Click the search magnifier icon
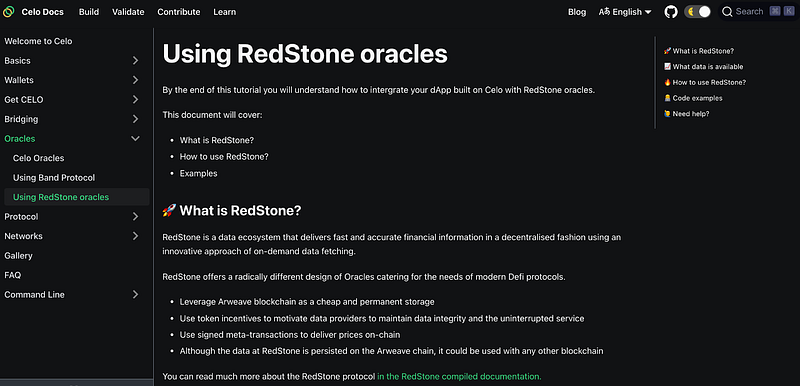 727,12
